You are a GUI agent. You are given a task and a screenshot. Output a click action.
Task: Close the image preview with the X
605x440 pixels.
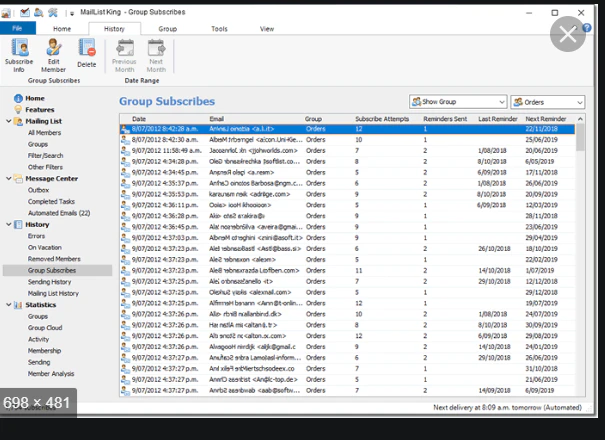tap(568, 36)
